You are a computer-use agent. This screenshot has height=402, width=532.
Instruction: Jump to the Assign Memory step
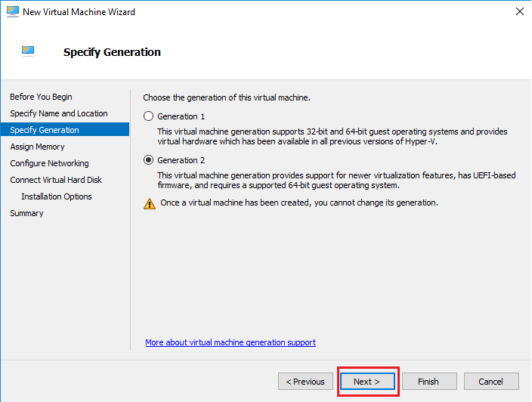(37, 147)
